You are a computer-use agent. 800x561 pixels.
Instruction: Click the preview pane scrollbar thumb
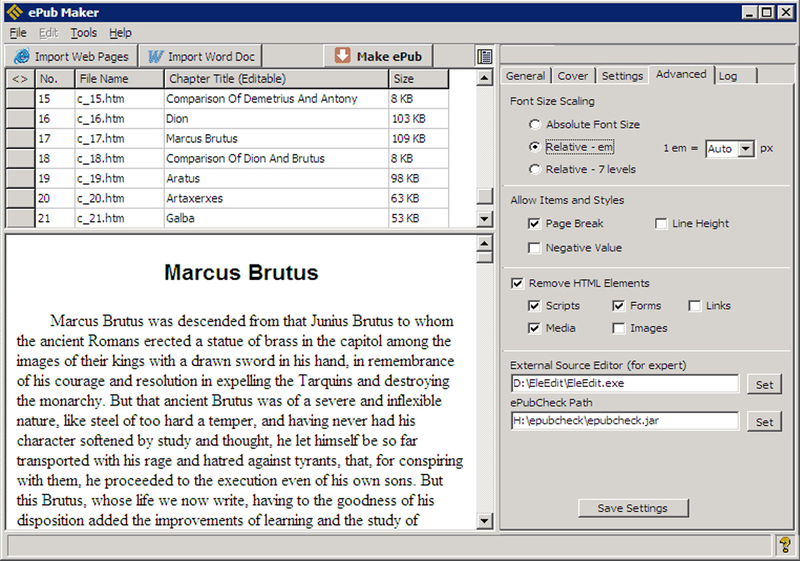click(484, 257)
